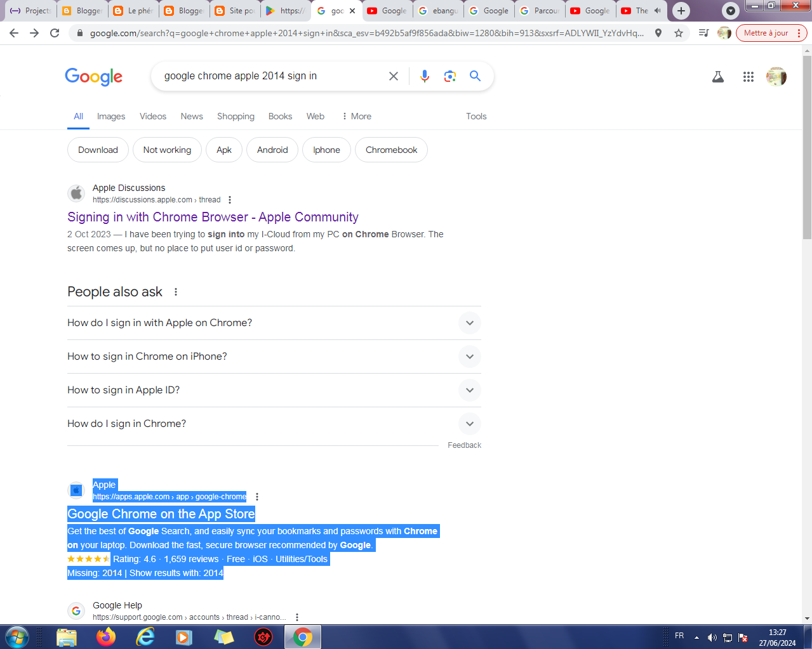
Task: Click the FR language indicator in tray
Action: coord(679,636)
